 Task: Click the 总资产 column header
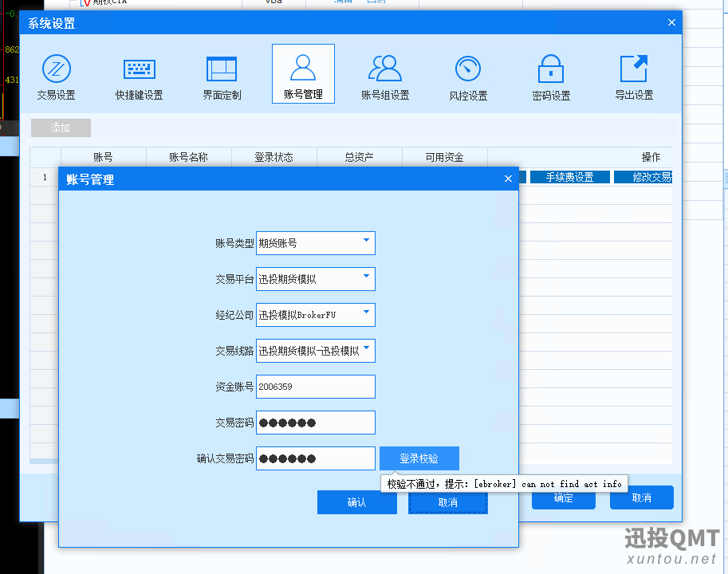(360, 157)
